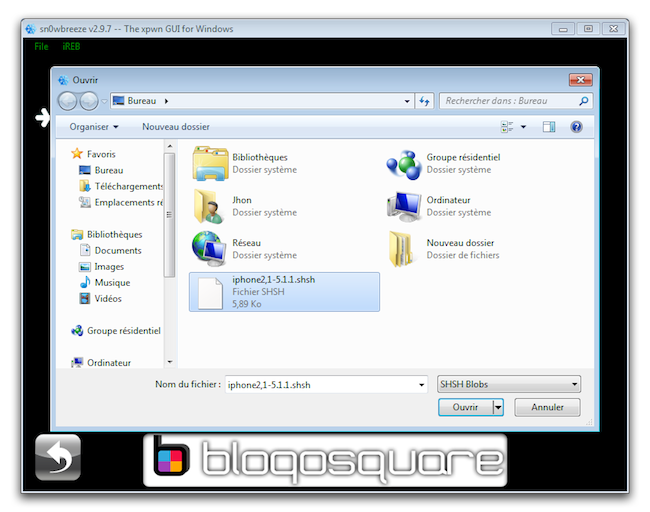Open Documents library in the sidebar

click(118, 250)
